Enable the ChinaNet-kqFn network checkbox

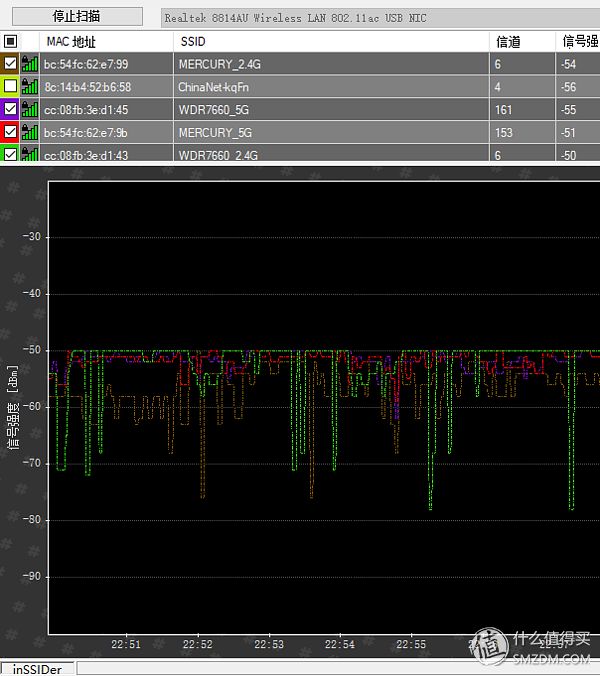[x=10, y=86]
